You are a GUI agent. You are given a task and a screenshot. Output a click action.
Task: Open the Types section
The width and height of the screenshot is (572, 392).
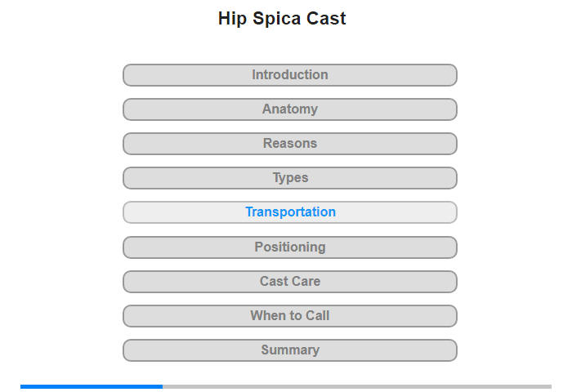(x=290, y=178)
